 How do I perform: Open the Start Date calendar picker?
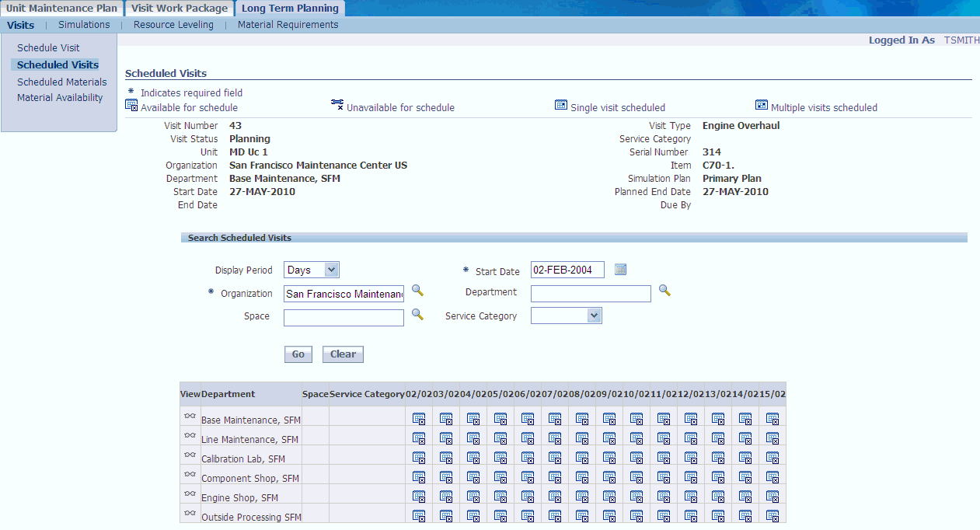click(x=620, y=270)
